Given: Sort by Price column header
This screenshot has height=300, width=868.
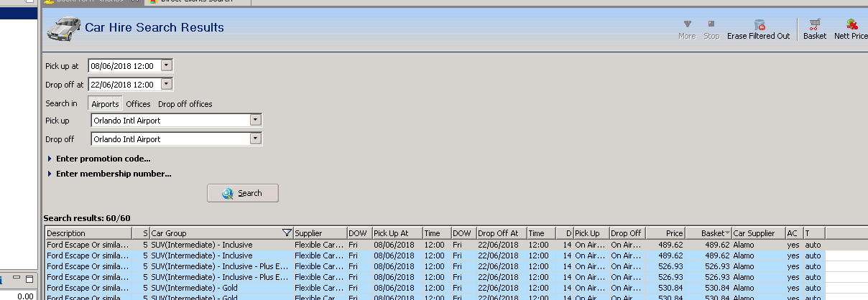Looking at the screenshot, I should pos(665,233).
